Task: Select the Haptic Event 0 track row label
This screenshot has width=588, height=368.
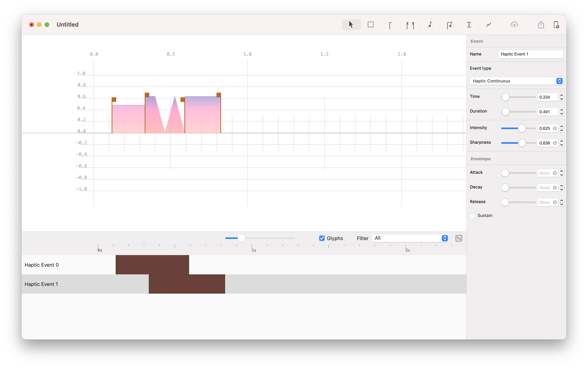Action: pos(42,265)
